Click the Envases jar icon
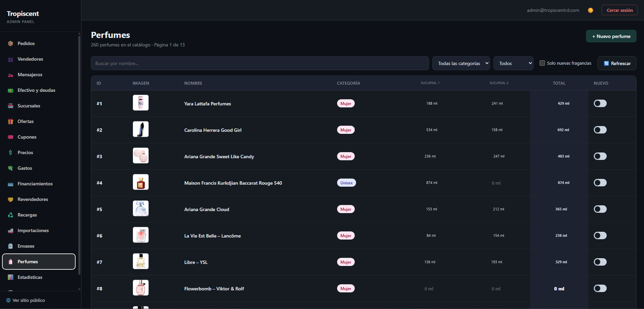644x309 pixels. pyautogui.click(x=10, y=246)
